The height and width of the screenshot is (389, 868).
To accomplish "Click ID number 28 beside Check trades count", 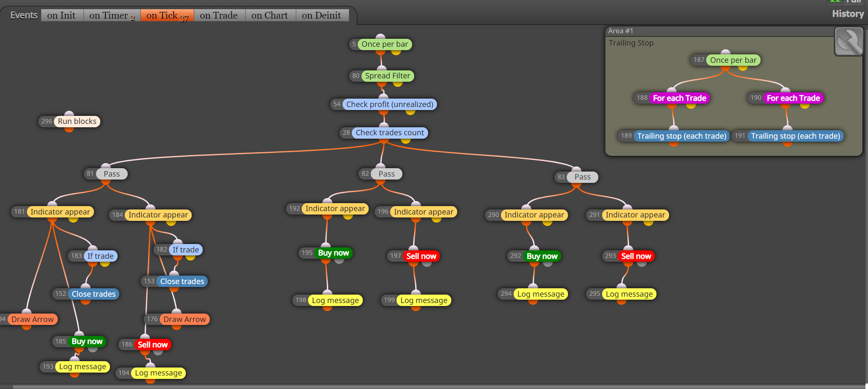I will [346, 133].
